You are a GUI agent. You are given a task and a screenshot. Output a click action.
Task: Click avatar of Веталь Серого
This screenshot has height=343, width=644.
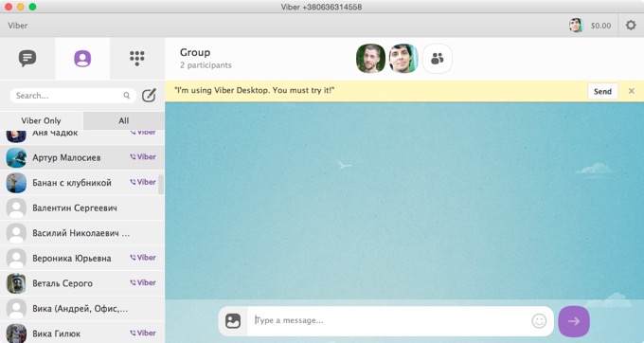16,283
